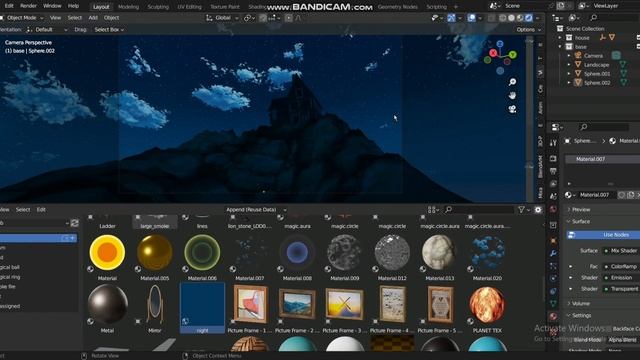
Task: Open View Layer properties tab icon
Action: pos(553,184)
